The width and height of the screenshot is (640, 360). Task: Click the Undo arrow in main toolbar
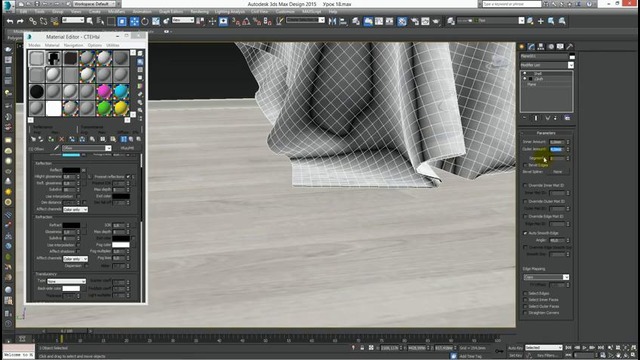tap(10, 21)
